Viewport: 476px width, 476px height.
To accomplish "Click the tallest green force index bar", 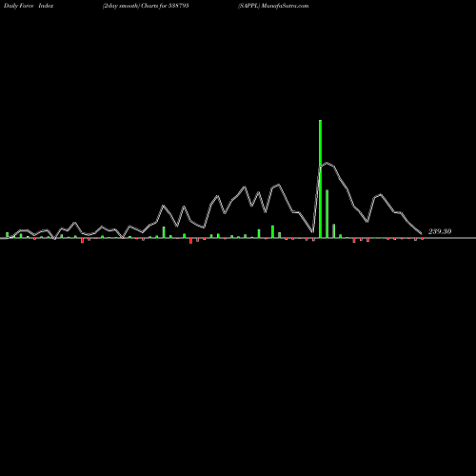I will click(x=320, y=179).
